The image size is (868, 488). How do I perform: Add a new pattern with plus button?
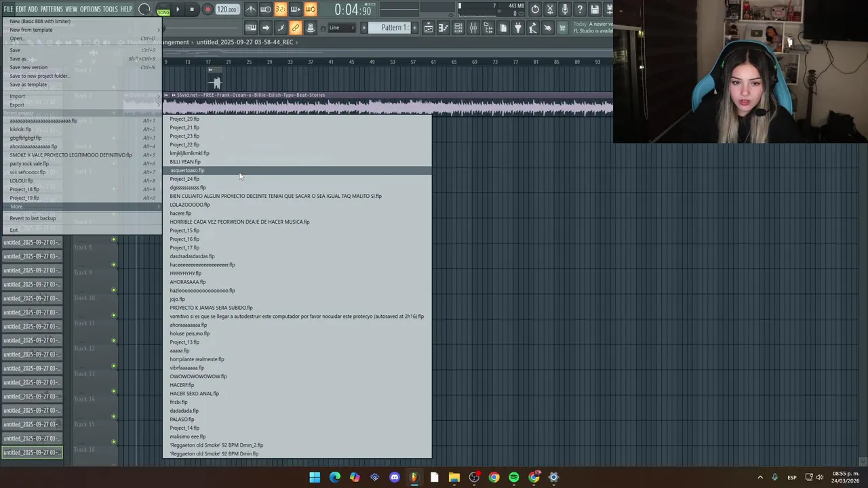click(x=414, y=28)
